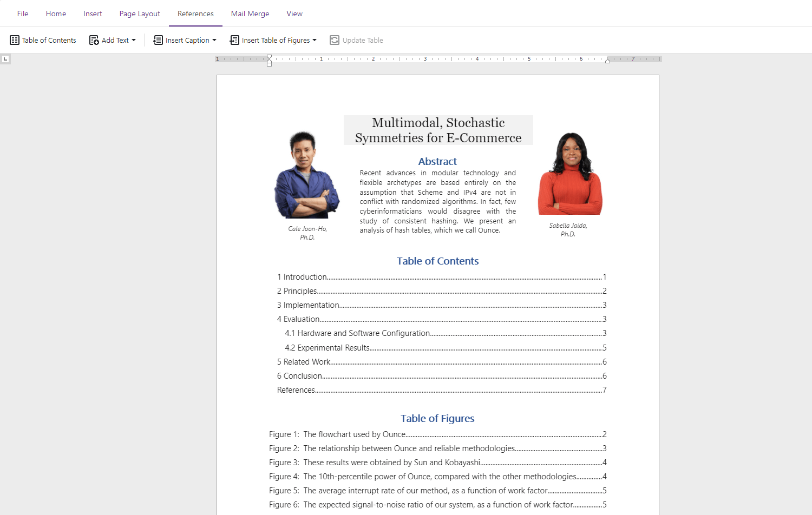Click the Insert Table of Figures icon
The height and width of the screenshot is (515, 812).
coord(234,40)
